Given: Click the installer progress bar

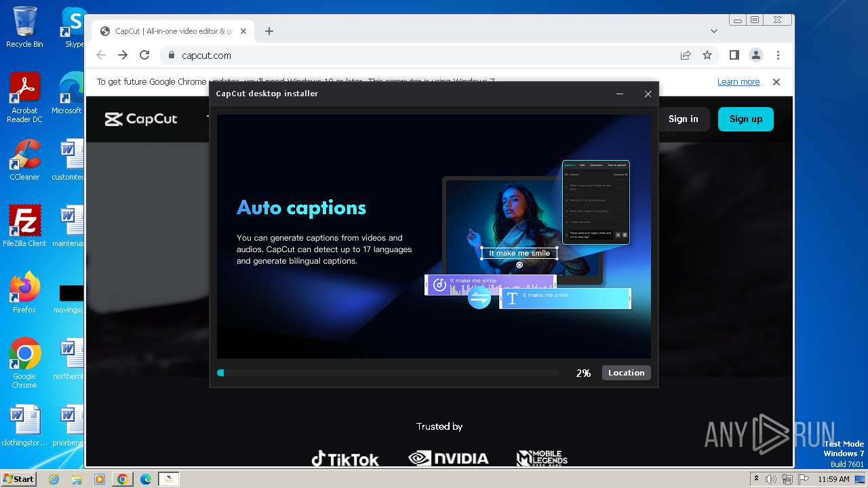Looking at the screenshot, I should (x=388, y=373).
